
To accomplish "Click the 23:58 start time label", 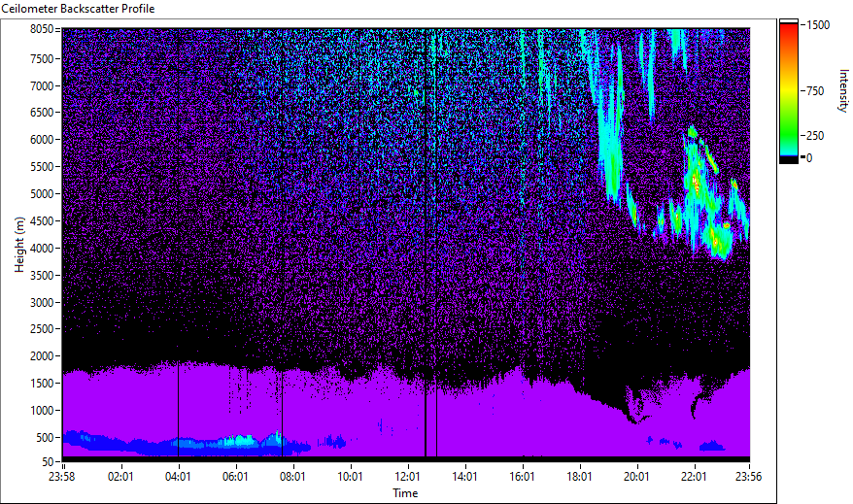I will 61,477.
